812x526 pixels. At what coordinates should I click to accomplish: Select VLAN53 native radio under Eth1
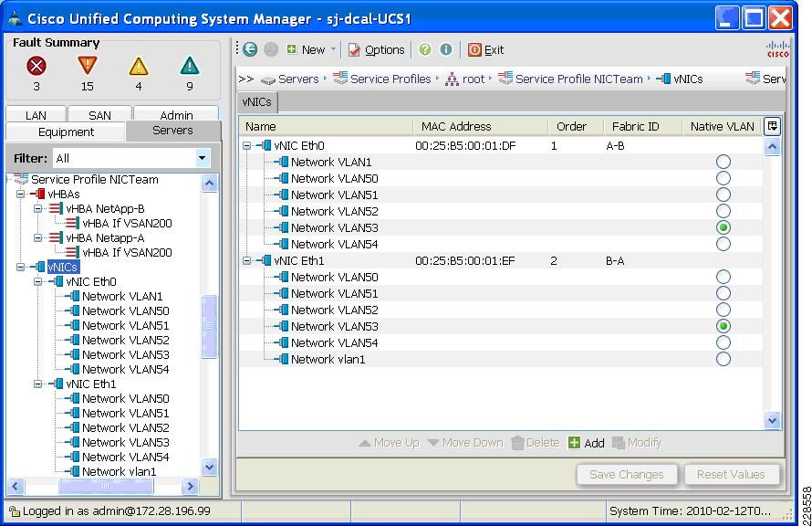pyautogui.click(x=724, y=326)
